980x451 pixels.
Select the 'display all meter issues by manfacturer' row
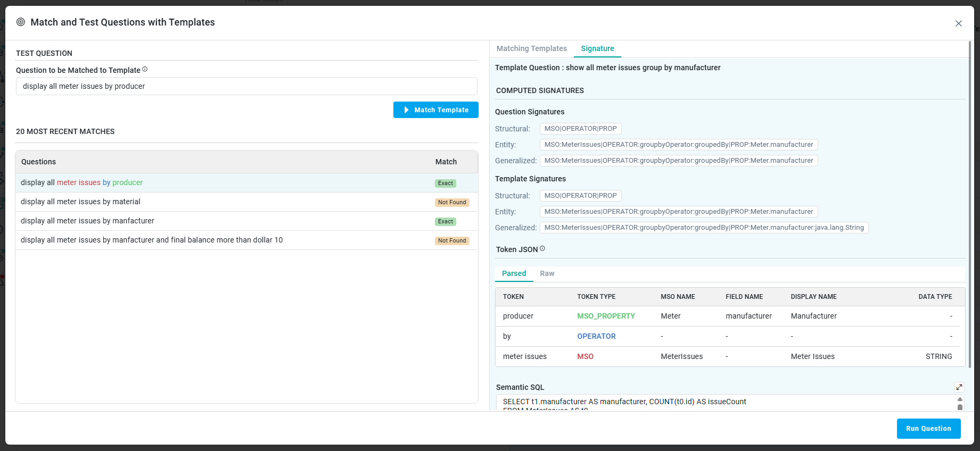pyautogui.click(x=246, y=221)
